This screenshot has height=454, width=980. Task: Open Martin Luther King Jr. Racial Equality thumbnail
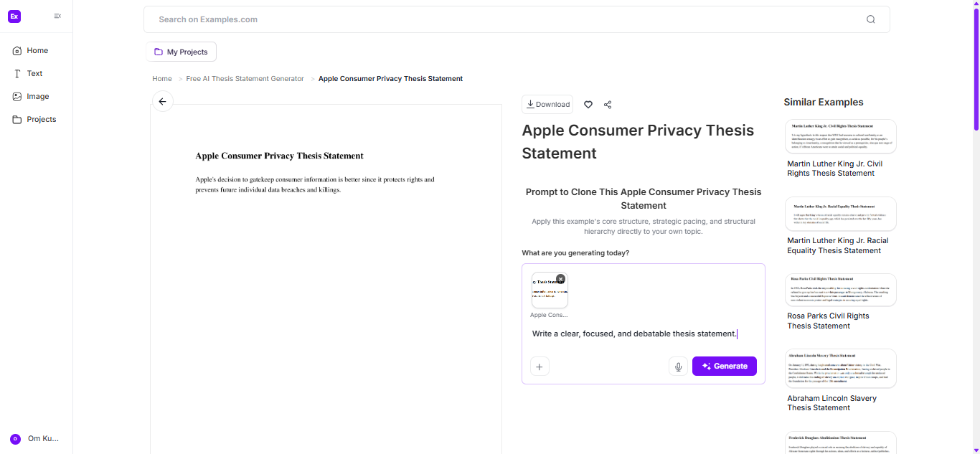click(x=841, y=214)
